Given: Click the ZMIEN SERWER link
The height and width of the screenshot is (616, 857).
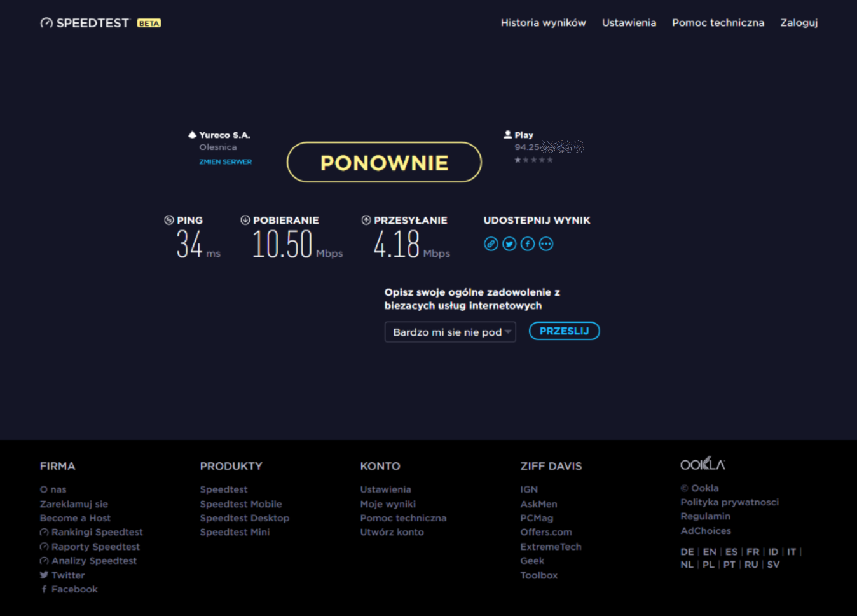Looking at the screenshot, I should point(225,162).
